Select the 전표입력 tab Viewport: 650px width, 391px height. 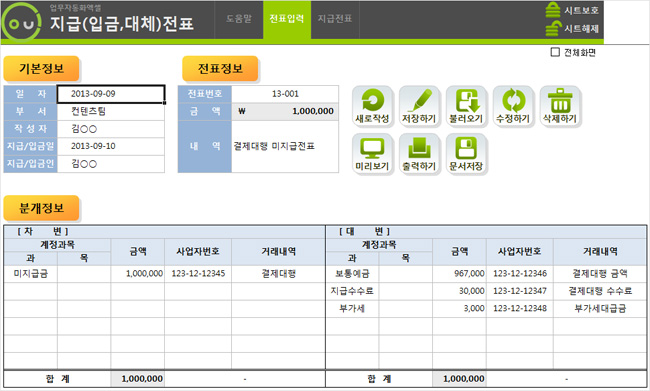pyautogui.click(x=287, y=19)
